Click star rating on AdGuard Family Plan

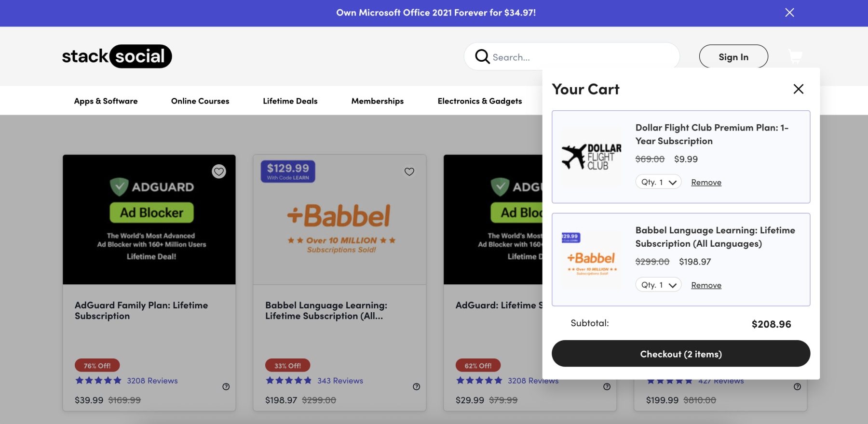(x=98, y=381)
